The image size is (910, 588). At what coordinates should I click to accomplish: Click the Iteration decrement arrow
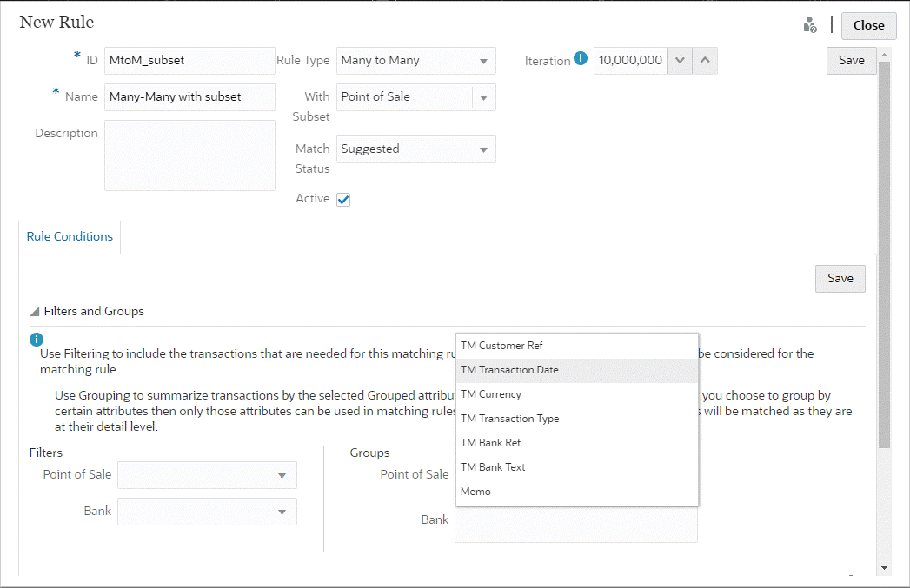pyautogui.click(x=680, y=60)
